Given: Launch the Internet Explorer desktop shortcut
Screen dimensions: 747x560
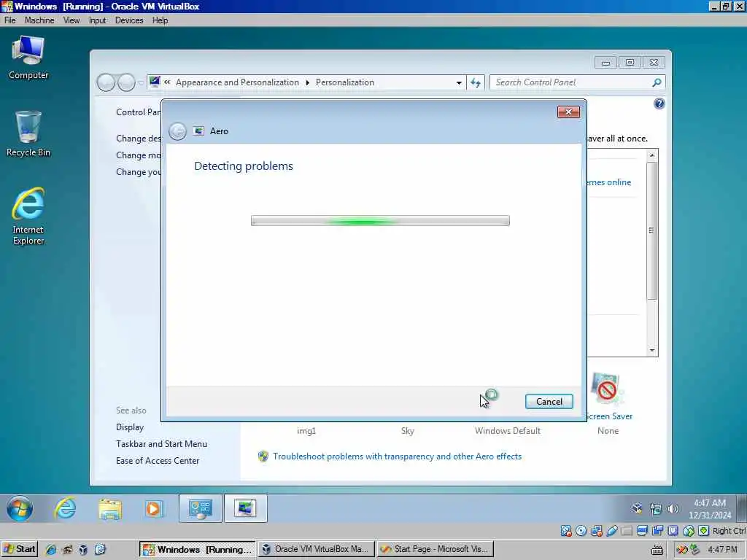Looking at the screenshot, I should tap(28, 216).
